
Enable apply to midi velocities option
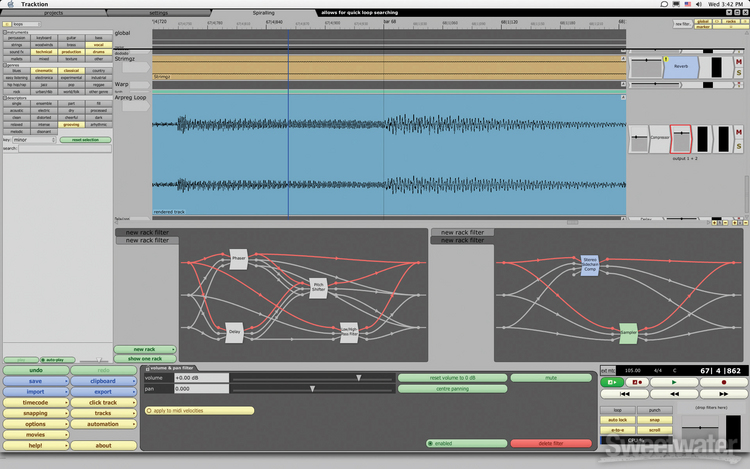[199, 411]
